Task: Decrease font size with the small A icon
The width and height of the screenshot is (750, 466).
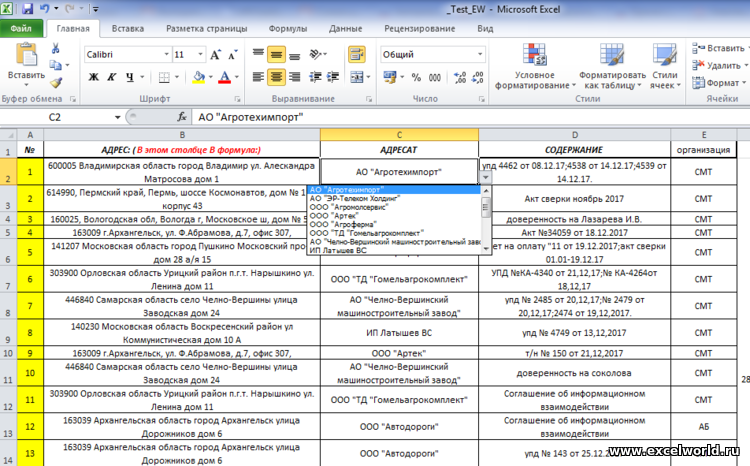Action: [232, 55]
